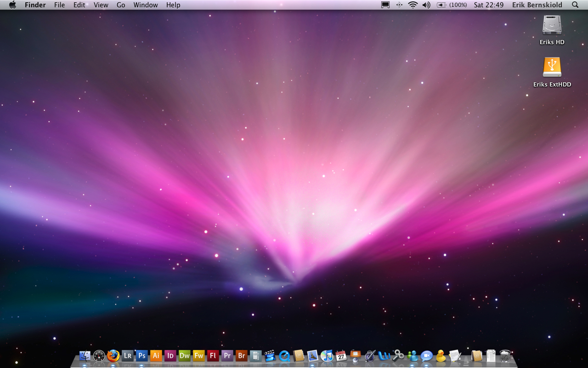Open Cyberduck using the duck icon
This screenshot has width=588, height=368.
click(440, 356)
